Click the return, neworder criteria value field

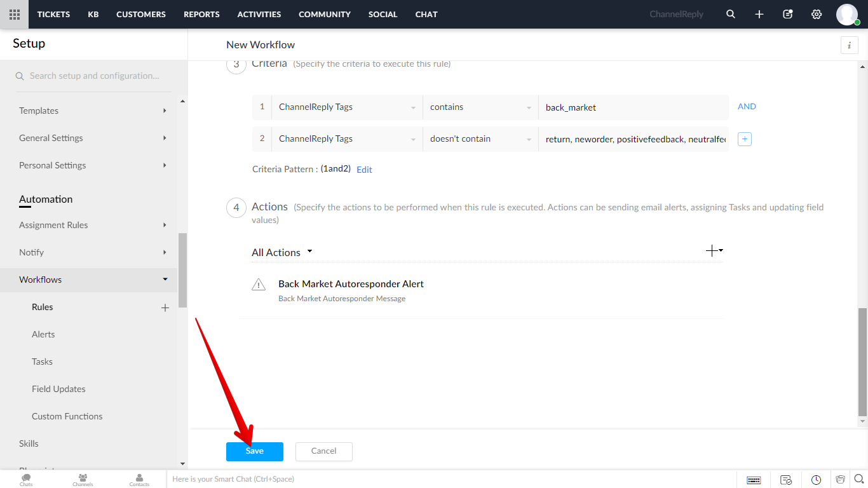coord(633,139)
